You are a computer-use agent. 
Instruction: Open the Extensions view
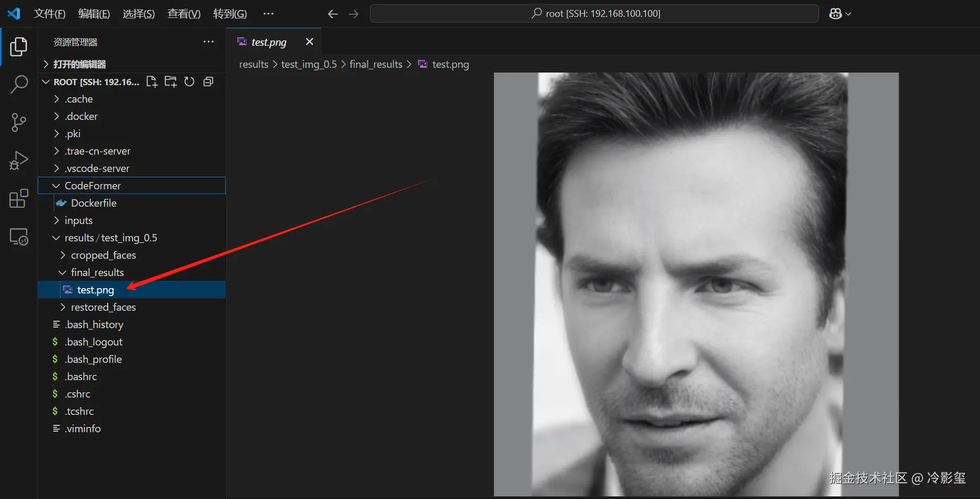19,199
